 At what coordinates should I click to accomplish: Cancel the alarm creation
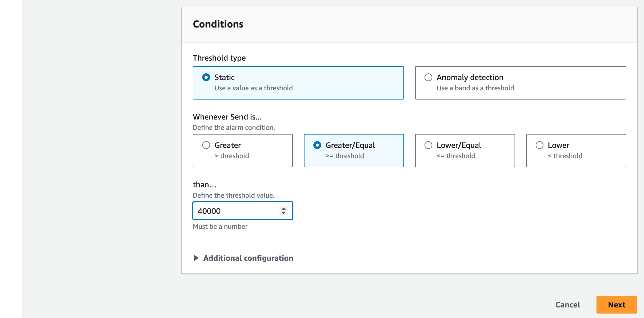568,305
